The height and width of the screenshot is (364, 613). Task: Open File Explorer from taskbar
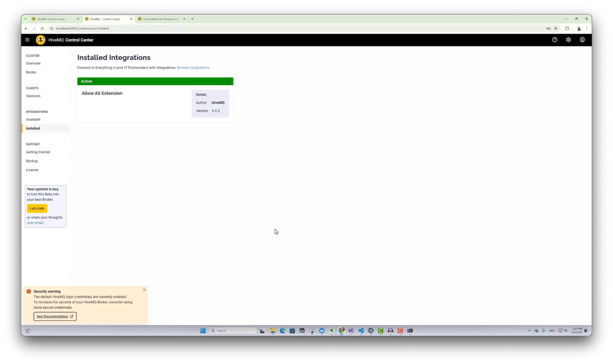pyautogui.click(x=273, y=331)
